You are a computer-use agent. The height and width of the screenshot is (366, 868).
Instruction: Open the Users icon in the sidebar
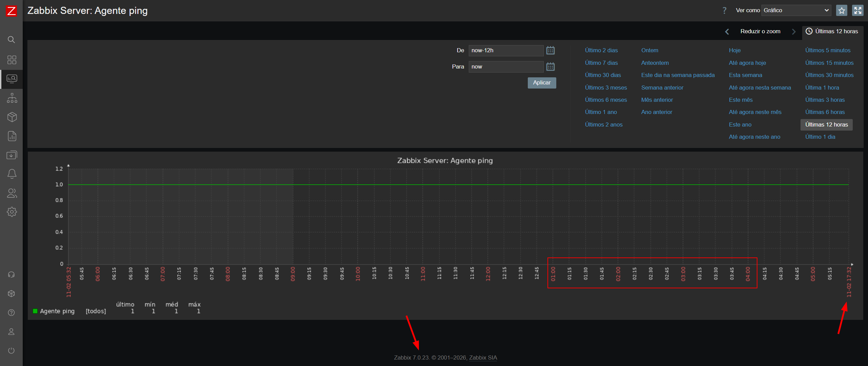point(12,193)
